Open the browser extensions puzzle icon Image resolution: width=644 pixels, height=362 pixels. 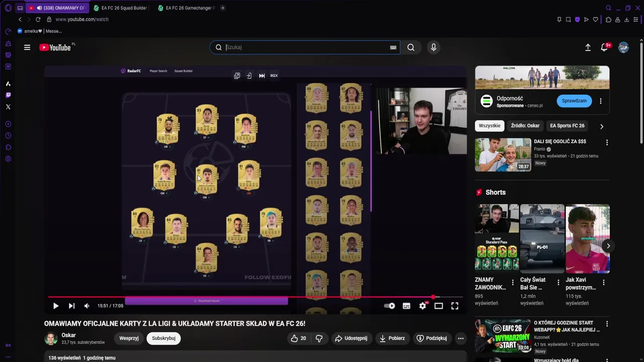pos(608,20)
